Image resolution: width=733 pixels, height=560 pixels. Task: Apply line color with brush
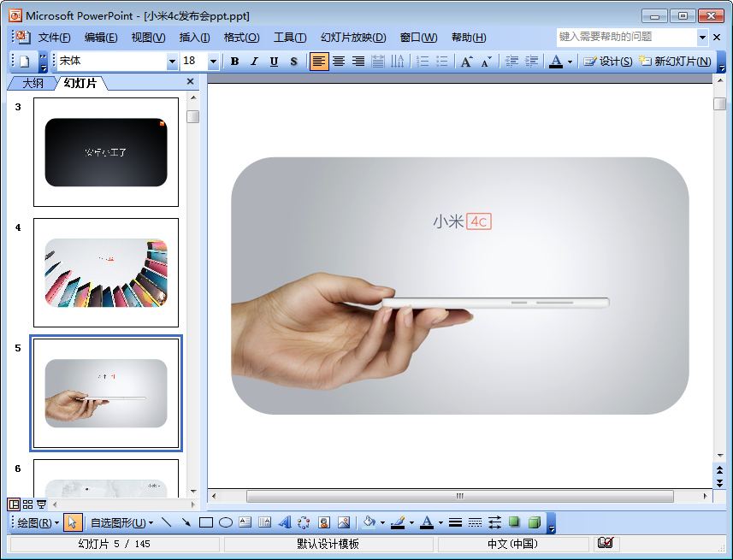tap(398, 522)
